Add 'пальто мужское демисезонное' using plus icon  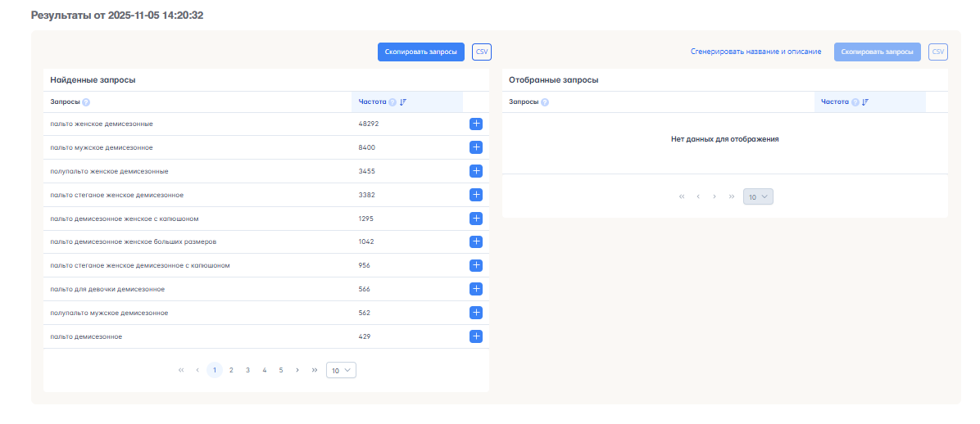pyautogui.click(x=476, y=147)
